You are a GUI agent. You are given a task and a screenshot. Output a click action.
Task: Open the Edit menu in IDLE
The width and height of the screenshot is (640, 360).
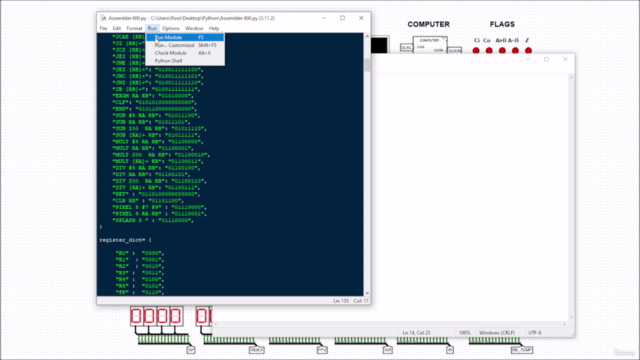point(117,29)
